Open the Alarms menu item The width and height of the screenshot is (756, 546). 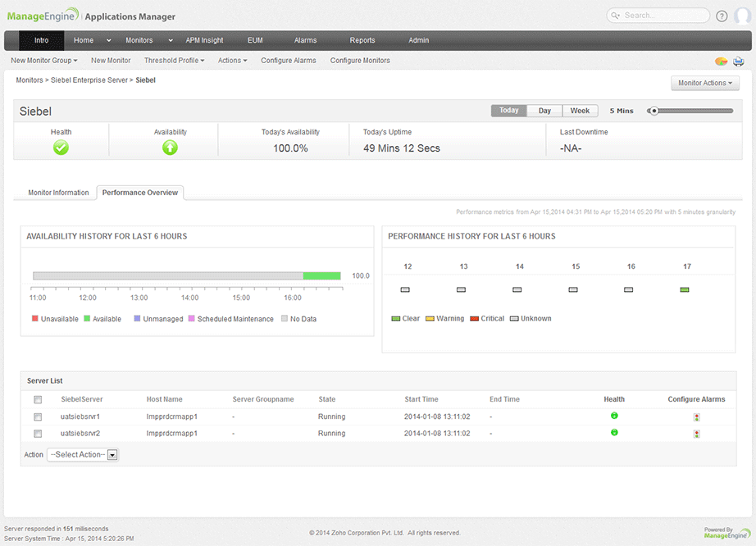click(305, 40)
